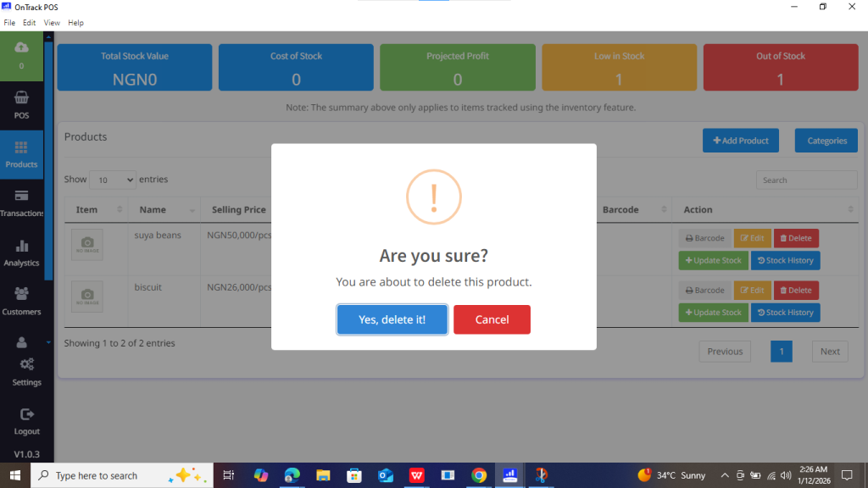Sort table by Name column arrow
The width and height of the screenshot is (868, 488).
[192, 210]
